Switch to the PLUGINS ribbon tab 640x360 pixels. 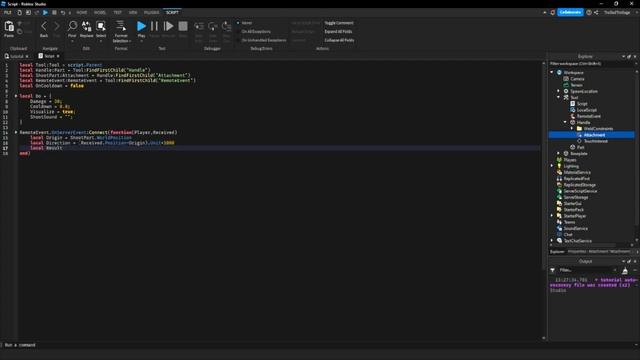coord(151,13)
